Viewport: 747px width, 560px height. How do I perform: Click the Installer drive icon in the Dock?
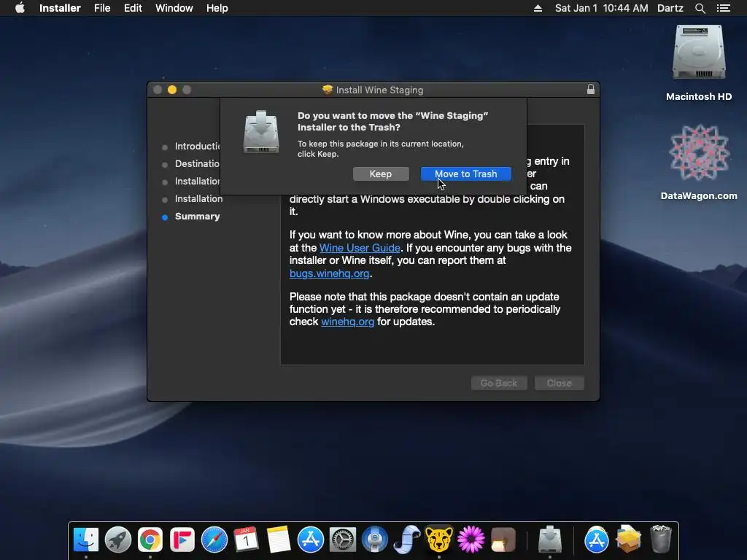tap(550, 539)
